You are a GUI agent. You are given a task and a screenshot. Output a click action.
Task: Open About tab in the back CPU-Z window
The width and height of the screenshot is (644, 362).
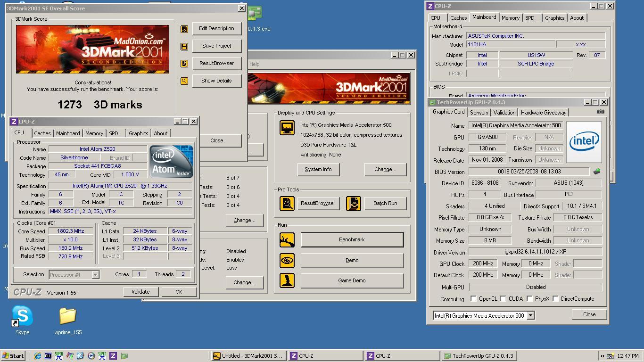[x=577, y=18]
